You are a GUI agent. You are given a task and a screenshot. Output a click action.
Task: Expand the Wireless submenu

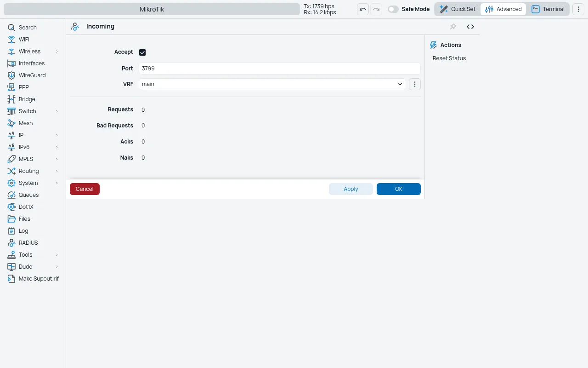[x=57, y=52]
